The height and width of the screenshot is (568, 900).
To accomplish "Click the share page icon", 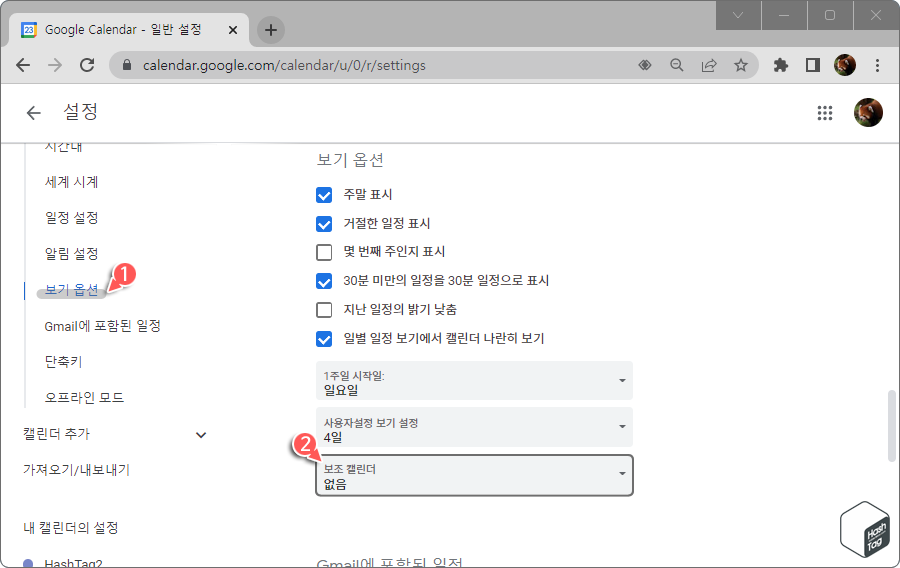I will click(709, 65).
